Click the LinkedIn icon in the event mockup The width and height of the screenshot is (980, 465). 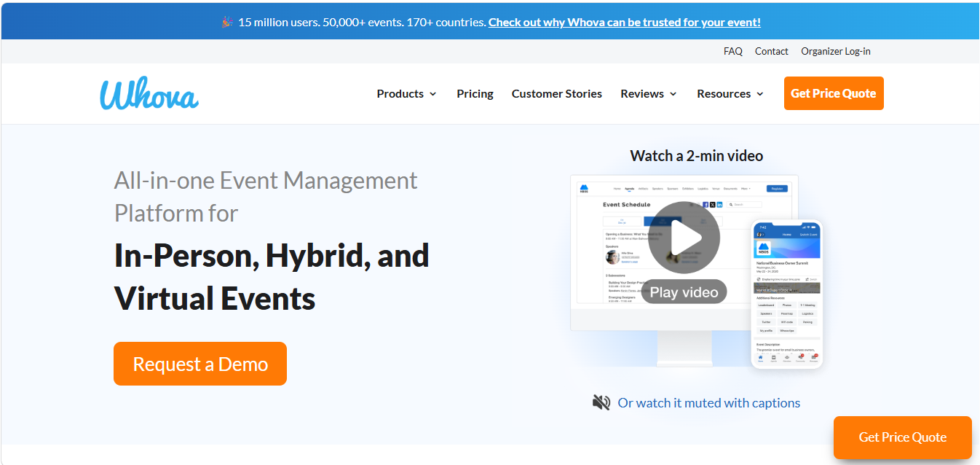[719, 204]
